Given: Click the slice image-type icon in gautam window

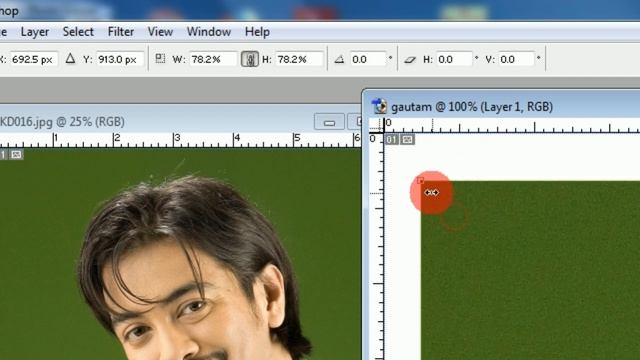Looking at the screenshot, I should 407,140.
